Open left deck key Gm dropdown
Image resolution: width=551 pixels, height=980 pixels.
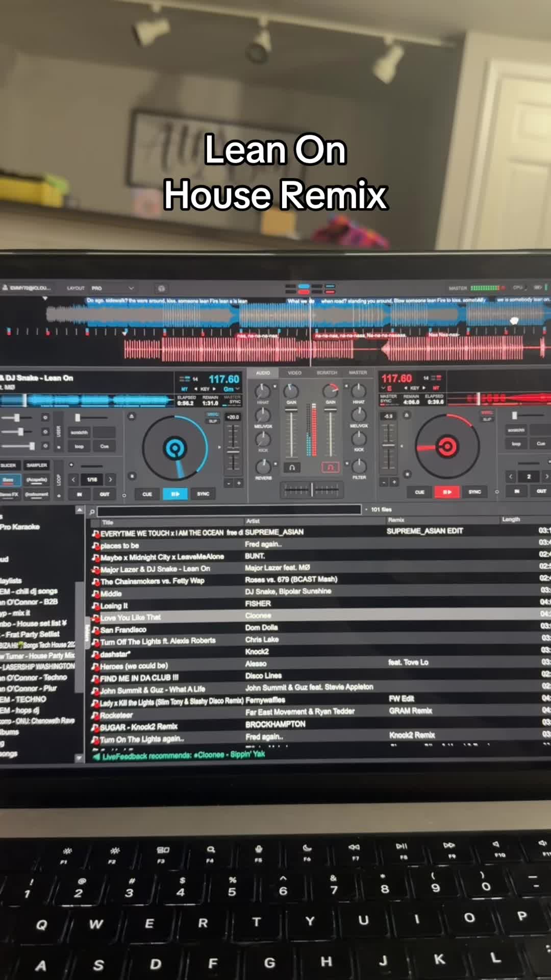(231, 389)
